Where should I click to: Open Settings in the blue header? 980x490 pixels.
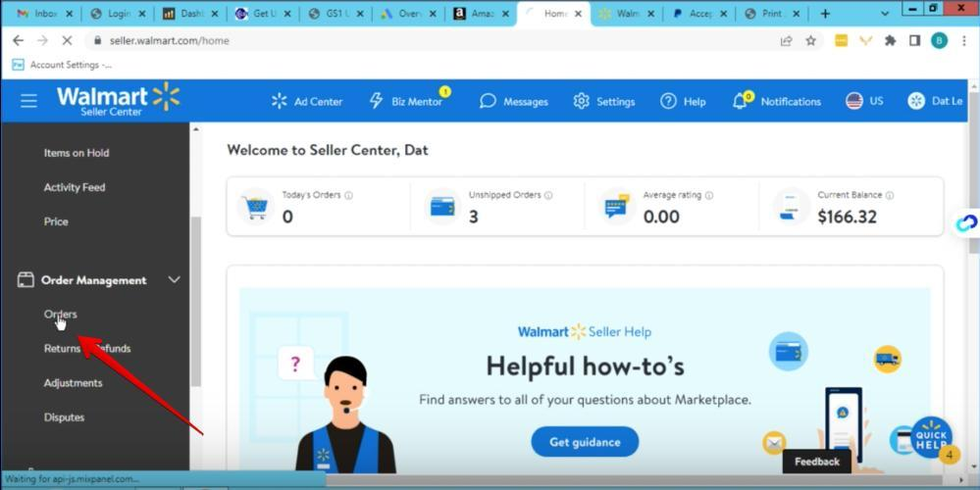click(603, 101)
